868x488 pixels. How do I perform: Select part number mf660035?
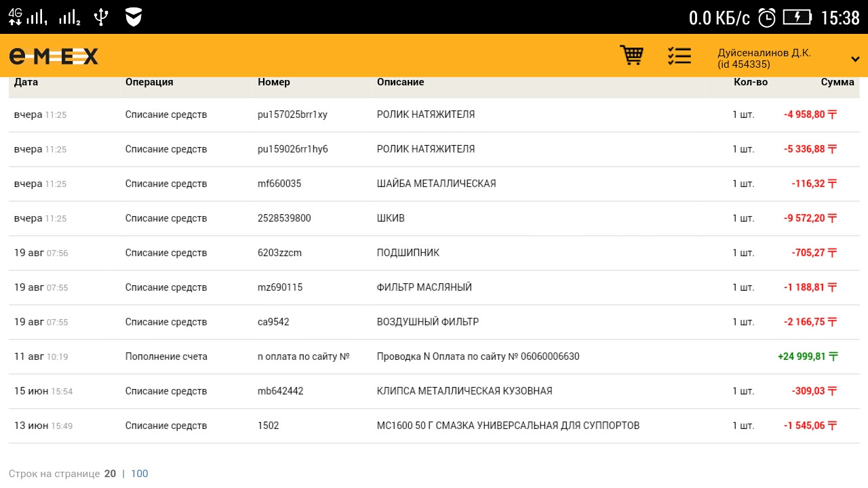pyautogui.click(x=279, y=184)
